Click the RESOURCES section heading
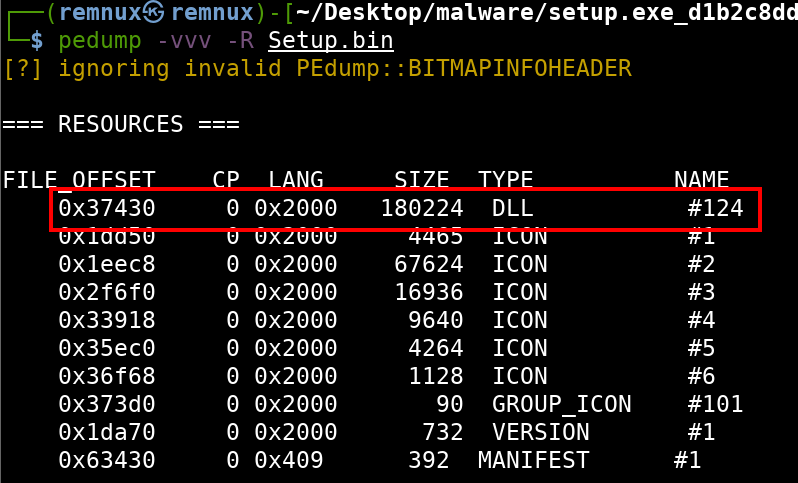798x483 pixels. (121, 124)
